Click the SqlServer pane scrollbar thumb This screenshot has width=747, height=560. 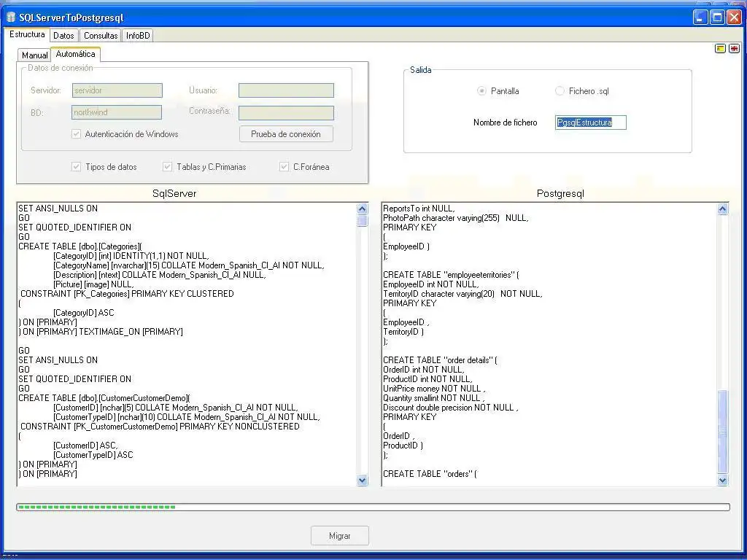pos(362,221)
